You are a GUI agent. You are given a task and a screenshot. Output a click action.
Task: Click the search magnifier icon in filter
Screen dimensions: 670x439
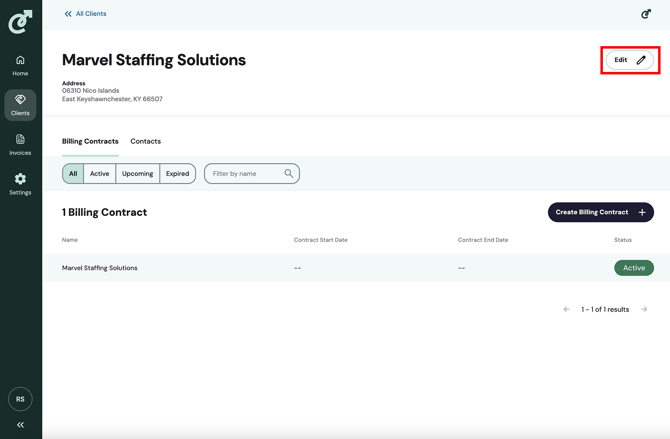289,173
